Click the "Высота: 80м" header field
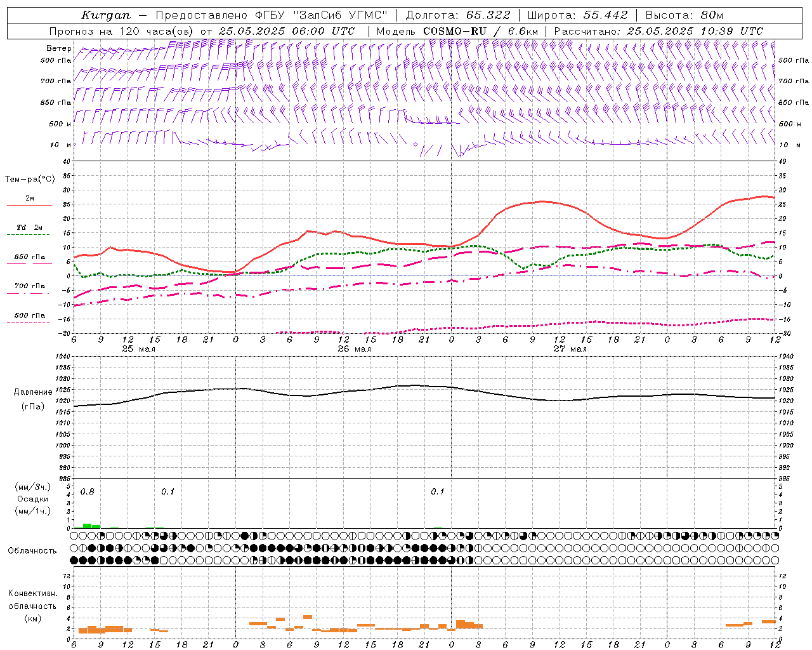Screen dimensions: 812x650 [x=684, y=15]
